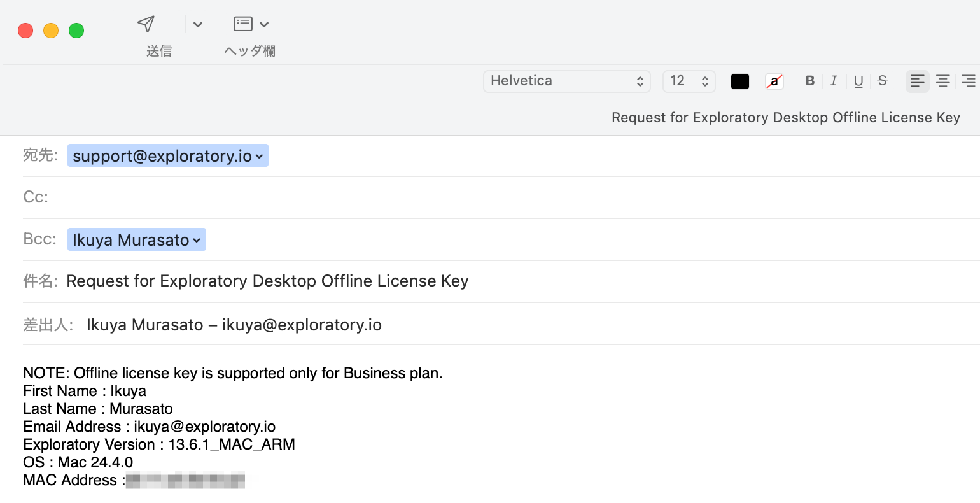
Task: Expand the Ikuya Murasato Bcc recipient menu
Action: (x=197, y=241)
